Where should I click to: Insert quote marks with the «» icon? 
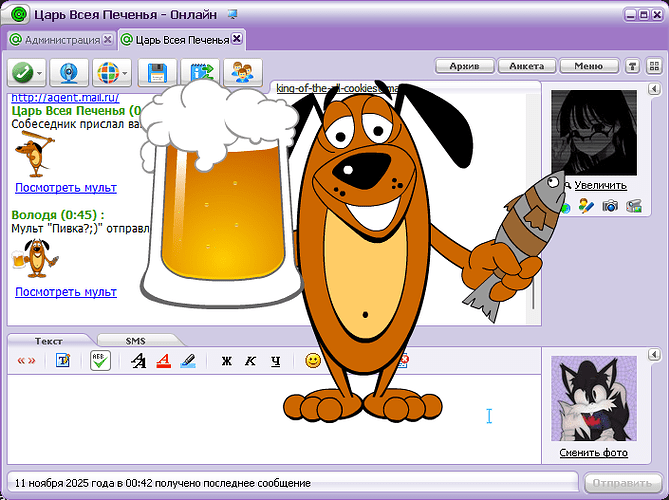(x=26, y=361)
